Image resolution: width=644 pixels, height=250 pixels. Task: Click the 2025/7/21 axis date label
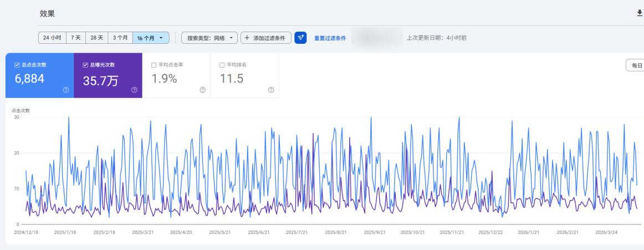(x=297, y=232)
